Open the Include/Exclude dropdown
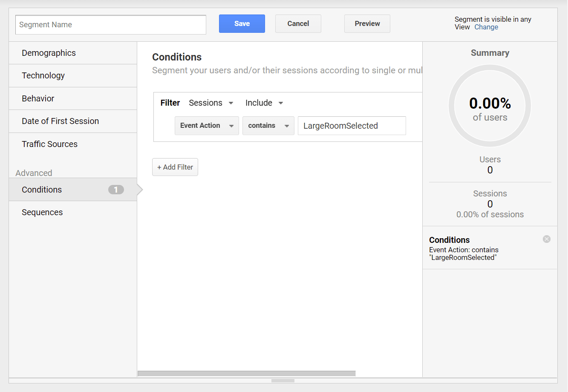568x392 pixels. click(x=264, y=103)
